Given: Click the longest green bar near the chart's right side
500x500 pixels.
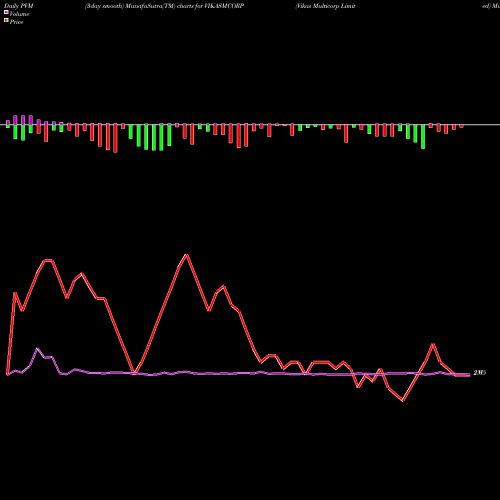Looking at the screenshot, I should tap(423, 137).
